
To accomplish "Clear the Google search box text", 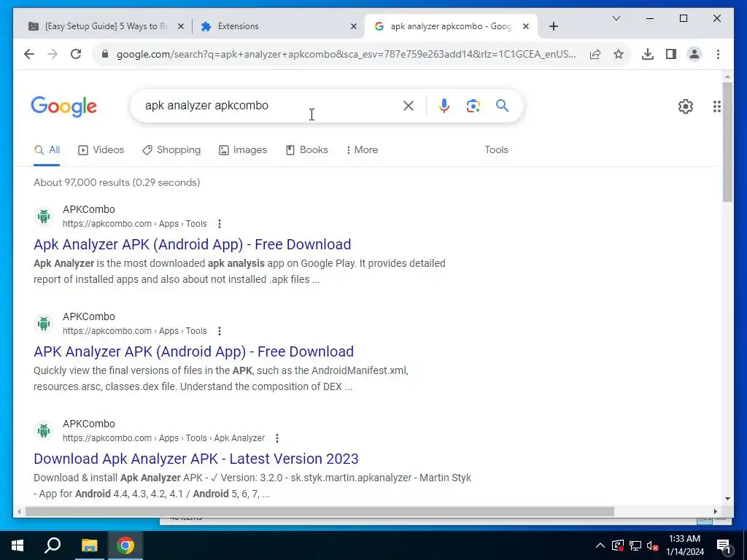I will pyautogui.click(x=409, y=106).
